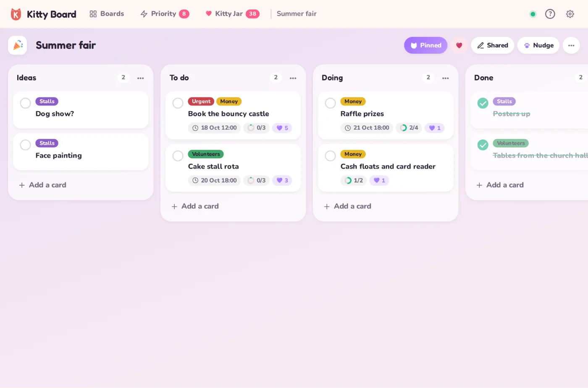Viewport: 588px width, 388px height.
Task: Click the 2/4 checklist progress on Raffle prizes
Action: 409,128
